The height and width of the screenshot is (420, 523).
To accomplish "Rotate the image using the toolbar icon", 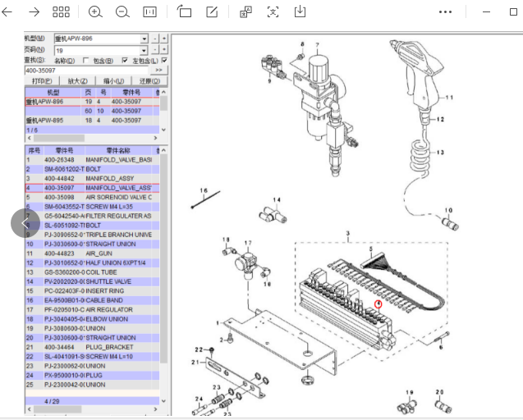I will tap(184, 12).
